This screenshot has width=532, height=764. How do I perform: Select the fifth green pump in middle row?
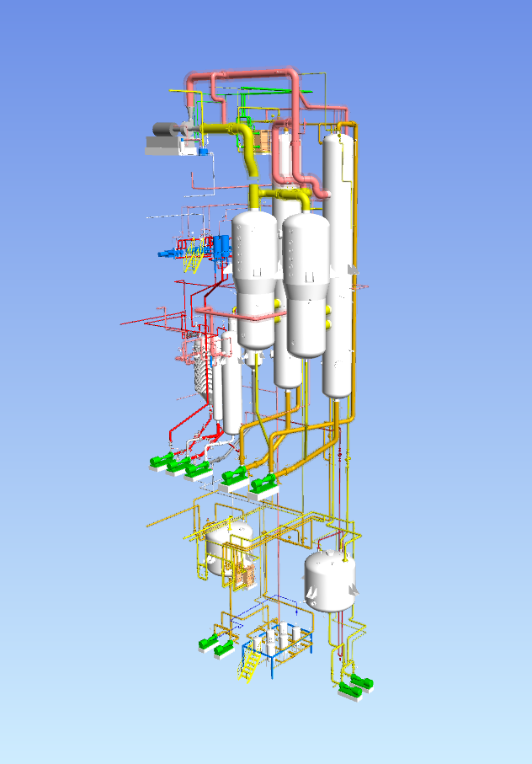click(x=263, y=484)
